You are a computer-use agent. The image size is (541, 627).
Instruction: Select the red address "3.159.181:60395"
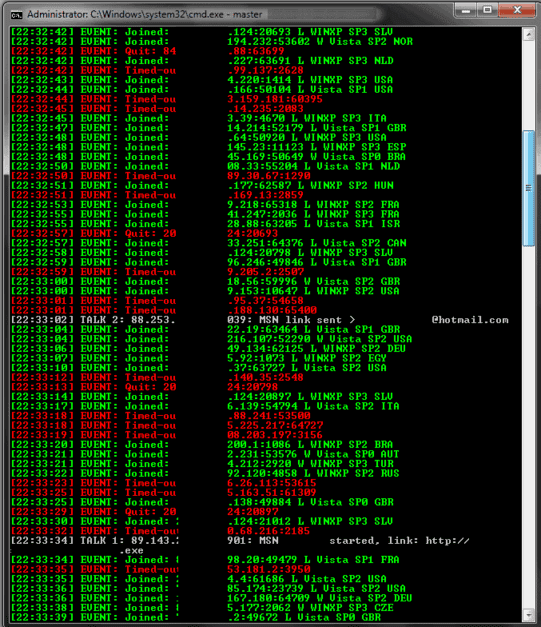275,99
